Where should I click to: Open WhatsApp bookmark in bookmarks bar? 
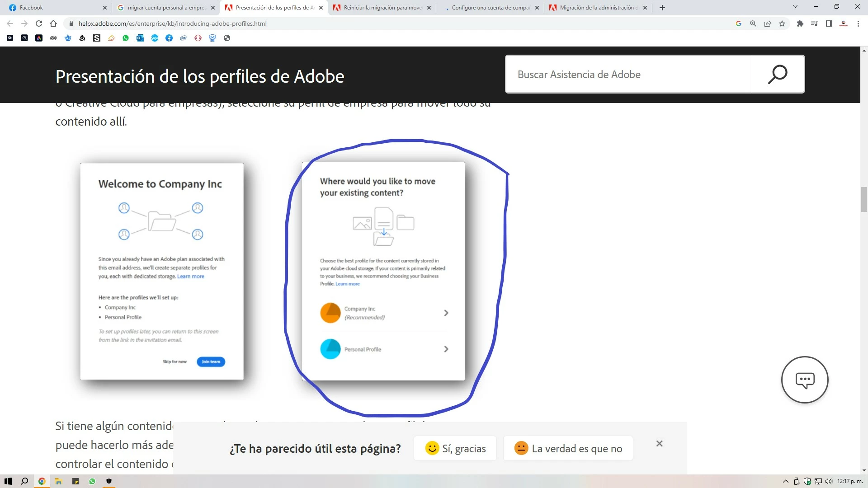pyautogui.click(x=126, y=38)
